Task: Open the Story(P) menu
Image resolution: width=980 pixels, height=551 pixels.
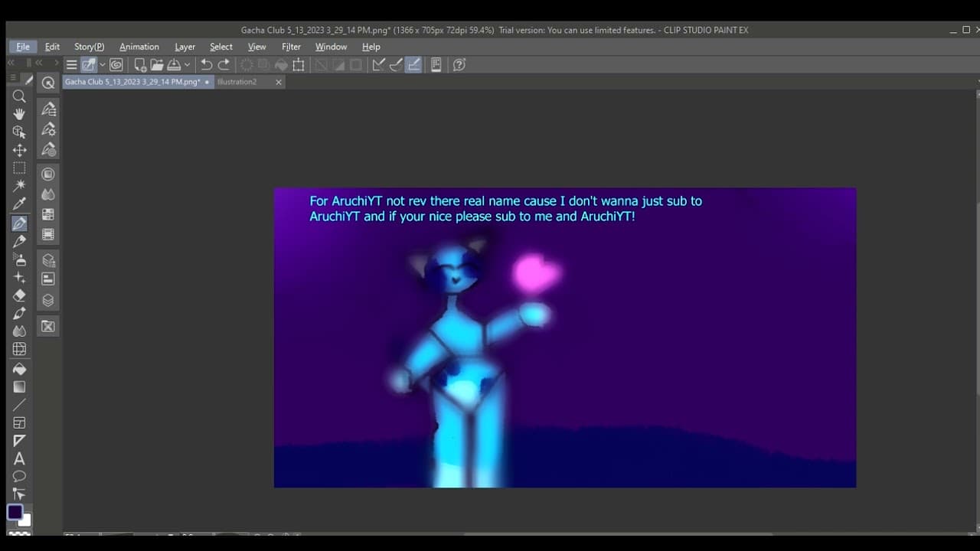Action: 89,47
